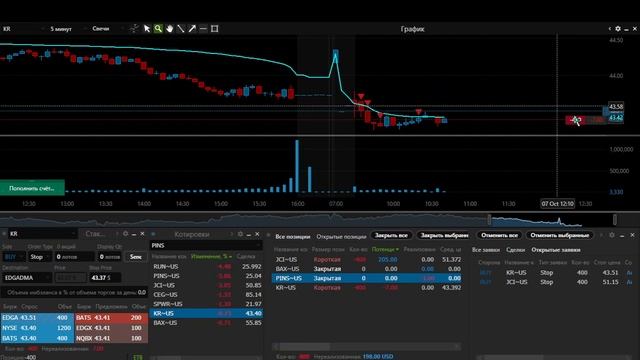The image size is (640, 360).
Task: Pick the arrow line drawing tool
Action: point(192,29)
